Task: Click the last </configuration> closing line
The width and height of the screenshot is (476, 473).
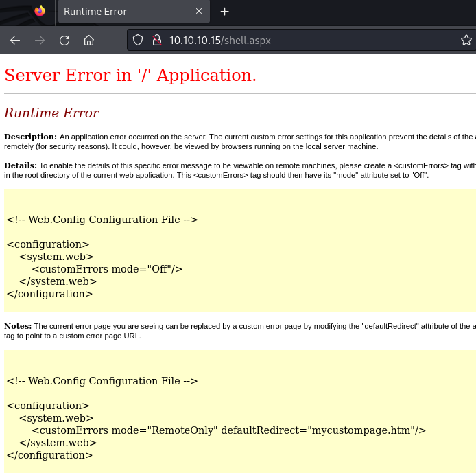Action: coord(49,455)
